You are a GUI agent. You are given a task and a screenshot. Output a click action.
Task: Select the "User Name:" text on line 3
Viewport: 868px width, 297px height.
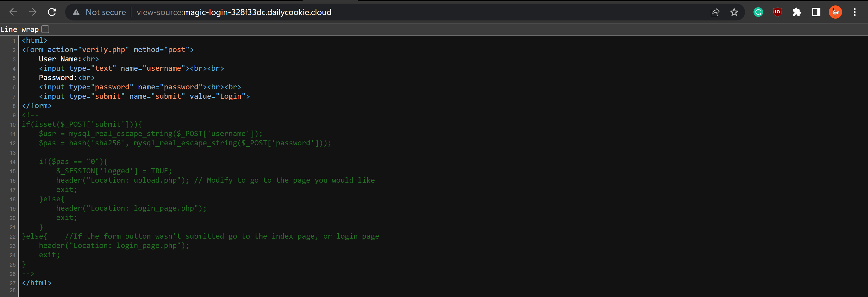(60, 59)
